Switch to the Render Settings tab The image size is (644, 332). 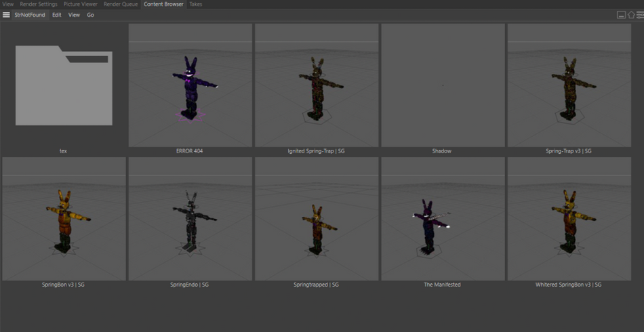click(39, 4)
